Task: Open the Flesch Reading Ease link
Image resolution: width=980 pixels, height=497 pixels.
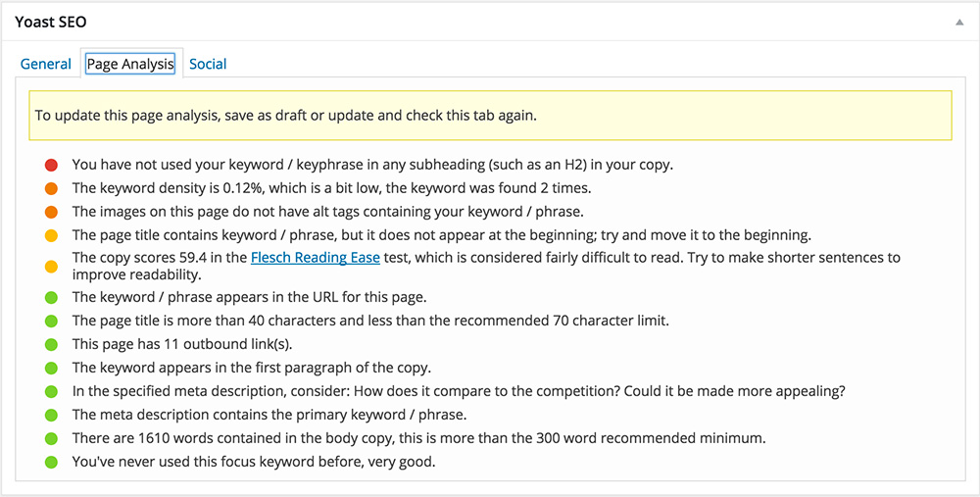Action: (316, 258)
